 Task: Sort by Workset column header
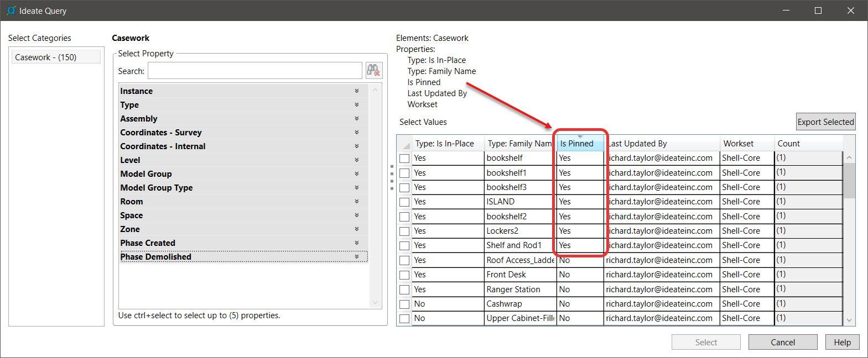pos(746,144)
